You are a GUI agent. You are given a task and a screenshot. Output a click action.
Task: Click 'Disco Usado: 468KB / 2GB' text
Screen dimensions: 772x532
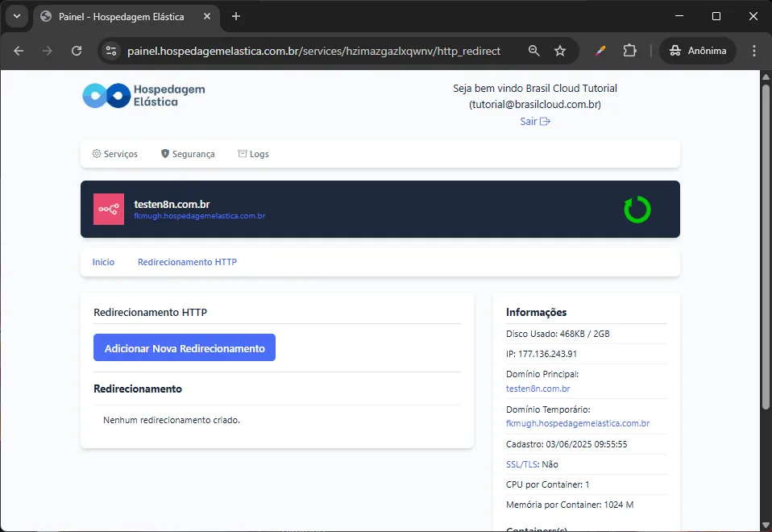click(x=558, y=334)
